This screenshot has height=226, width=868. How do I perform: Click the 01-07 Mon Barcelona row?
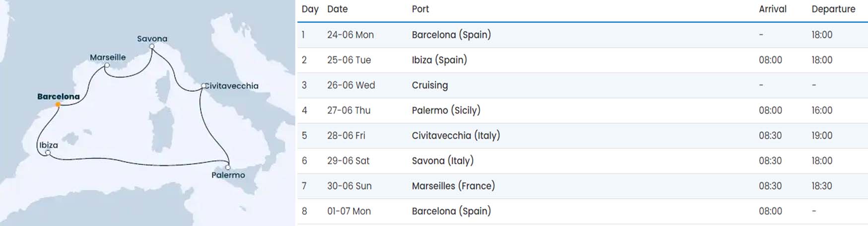tap(583, 211)
